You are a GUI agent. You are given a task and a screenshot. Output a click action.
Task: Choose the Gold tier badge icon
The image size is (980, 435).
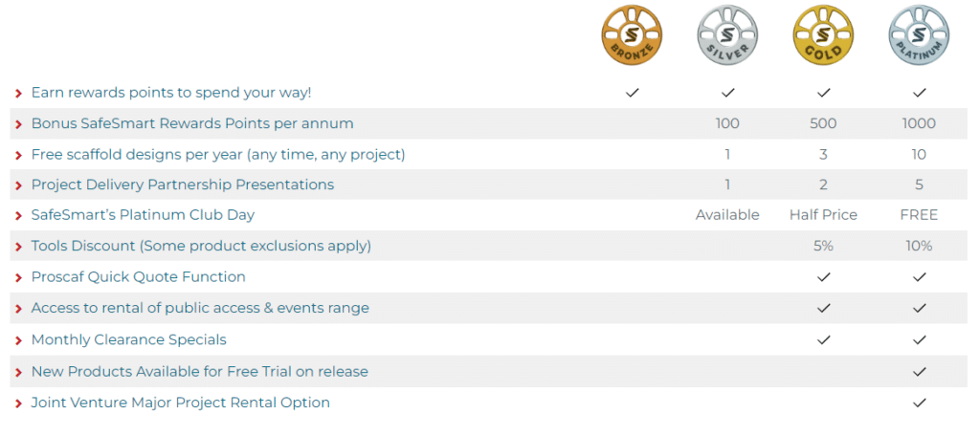coord(823,35)
